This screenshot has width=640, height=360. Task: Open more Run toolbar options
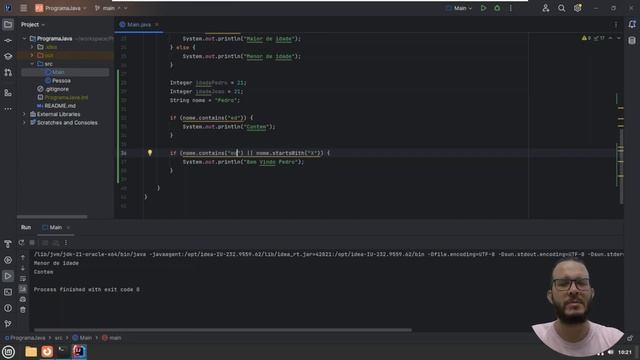(x=66, y=242)
